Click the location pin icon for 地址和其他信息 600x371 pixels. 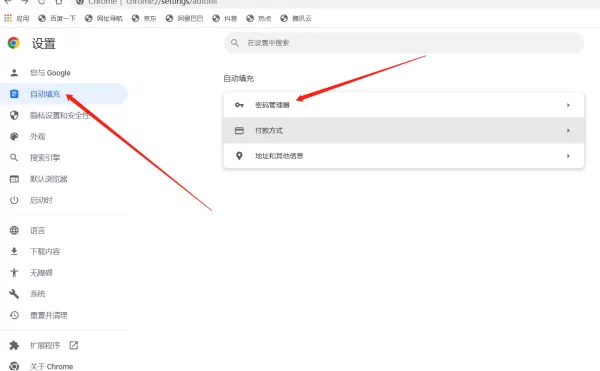[x=239, y=156]
